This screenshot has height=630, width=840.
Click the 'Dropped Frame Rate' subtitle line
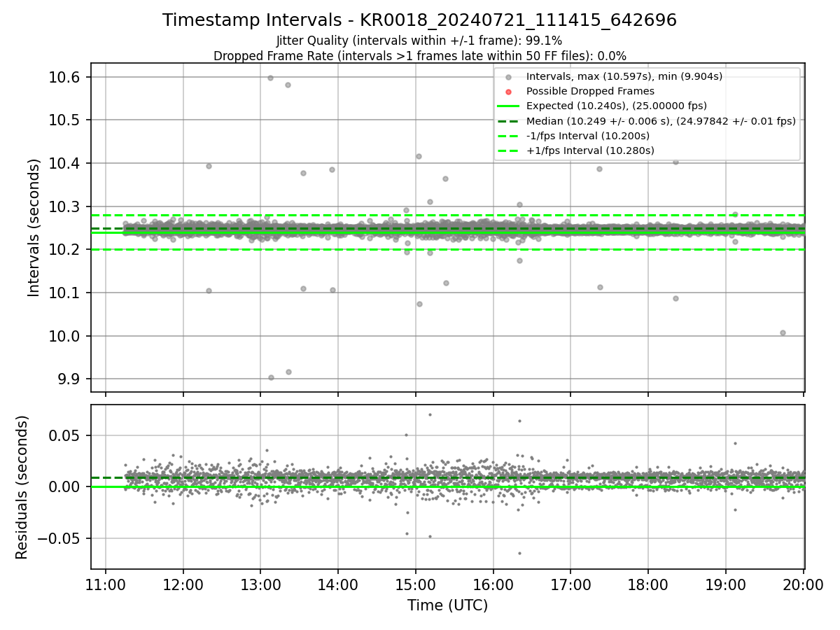pyautogui.click(x=419, y=56)
